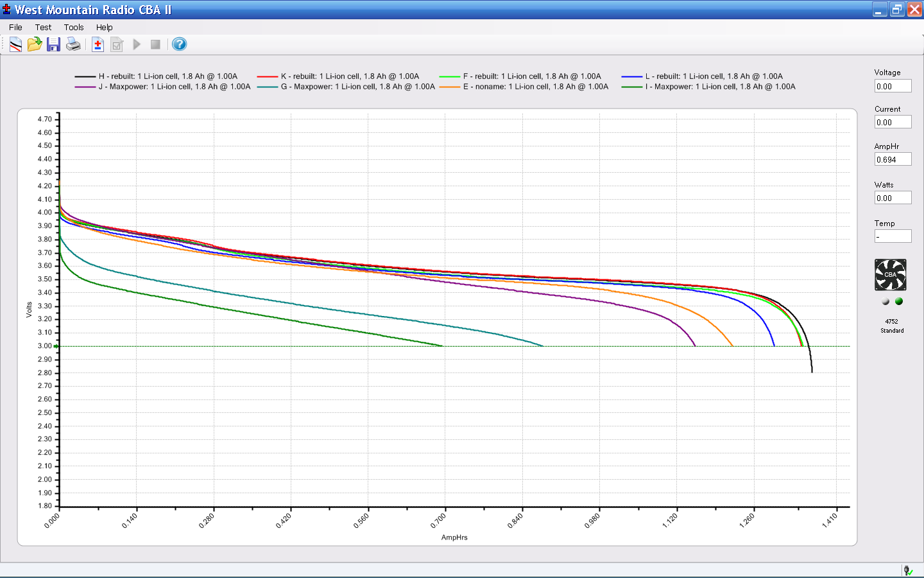Open the File menu

[15, 27]
